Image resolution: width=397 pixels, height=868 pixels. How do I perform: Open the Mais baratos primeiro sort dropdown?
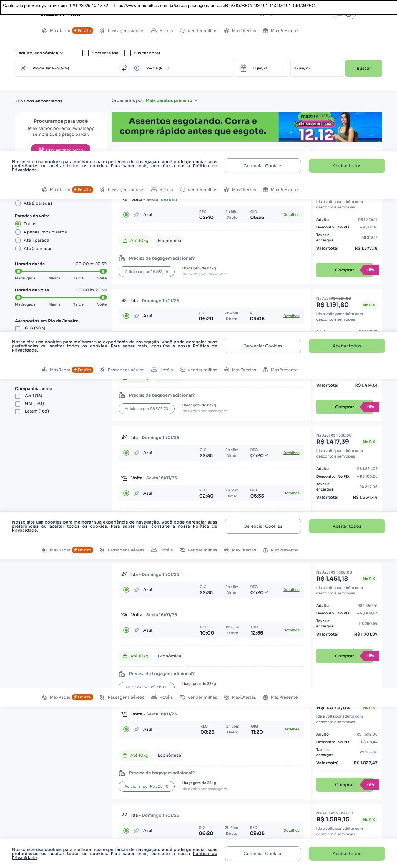172,100
